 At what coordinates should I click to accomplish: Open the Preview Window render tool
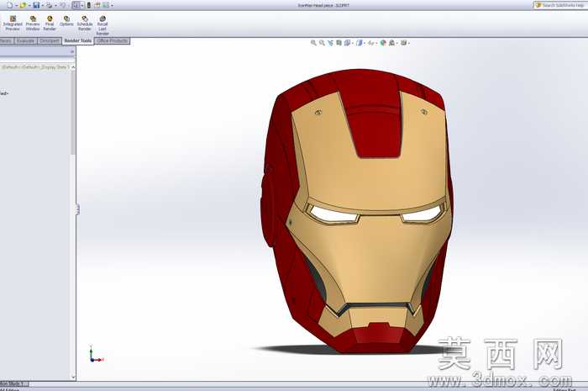[x=33, y=24]
